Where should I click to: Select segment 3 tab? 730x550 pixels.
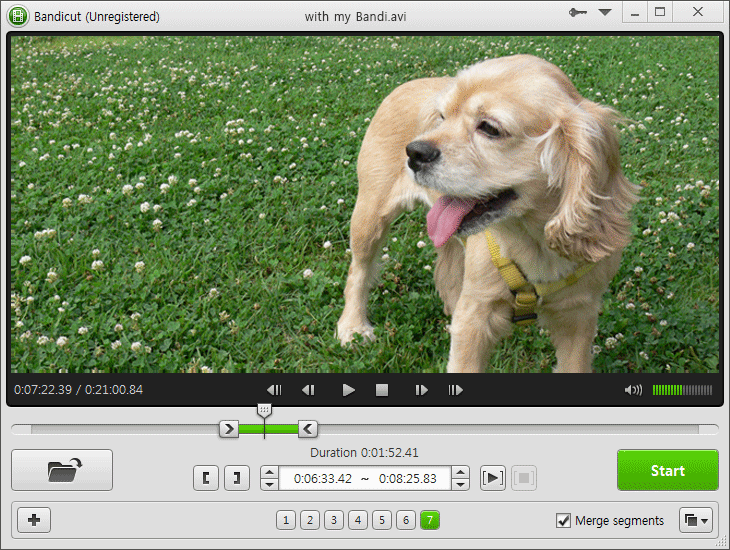click(x=334, y=520)
